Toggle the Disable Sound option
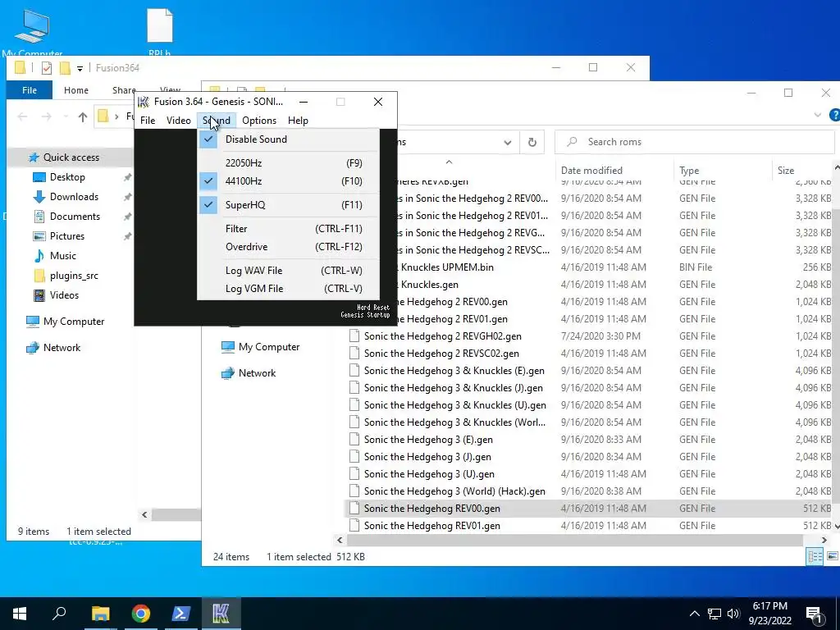 (x=288, y=139)
